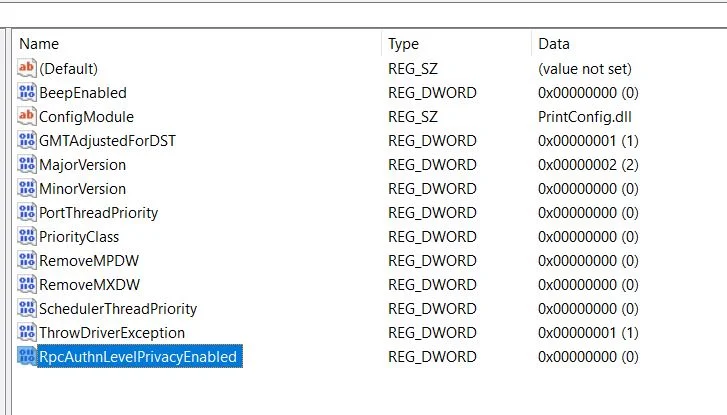Select the GMTAdjustedForDST value name
727x415 pixels.
(108, 141)
